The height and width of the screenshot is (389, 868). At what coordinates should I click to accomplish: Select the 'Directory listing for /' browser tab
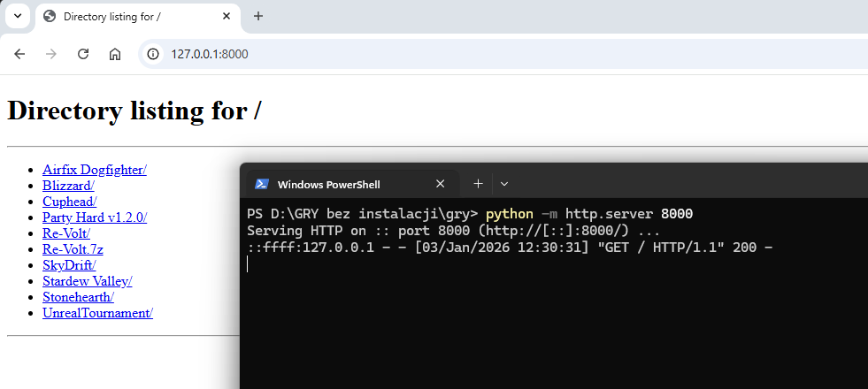pos(124,16)
